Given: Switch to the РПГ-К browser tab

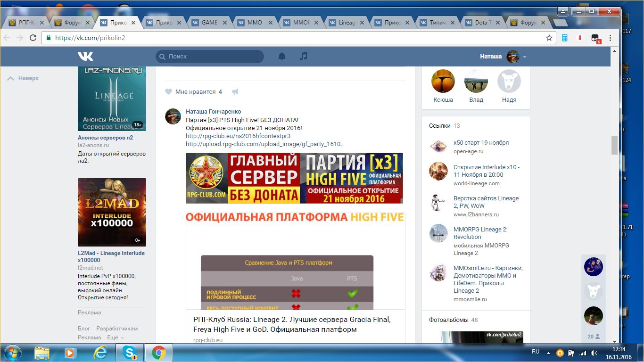Looking at the screenshot, I should click(26, 22).
